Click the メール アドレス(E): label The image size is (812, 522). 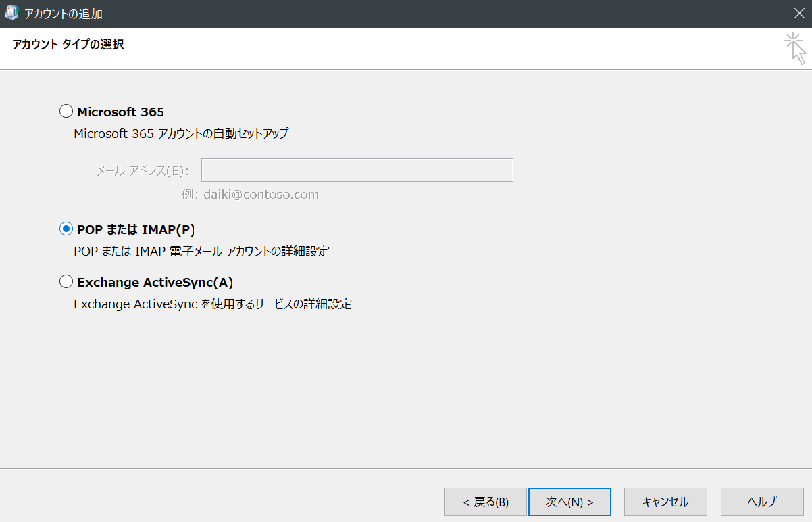tap(143, 170)
